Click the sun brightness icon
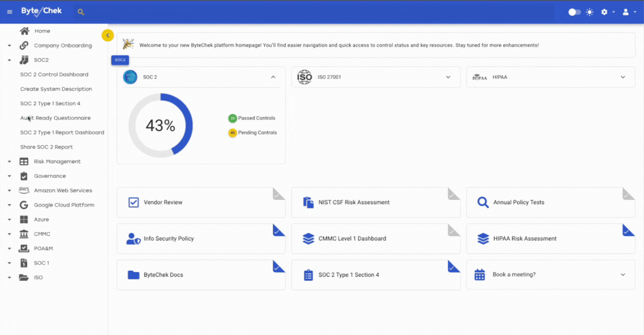Screen dimensions: 644x335 pos(589,12)
